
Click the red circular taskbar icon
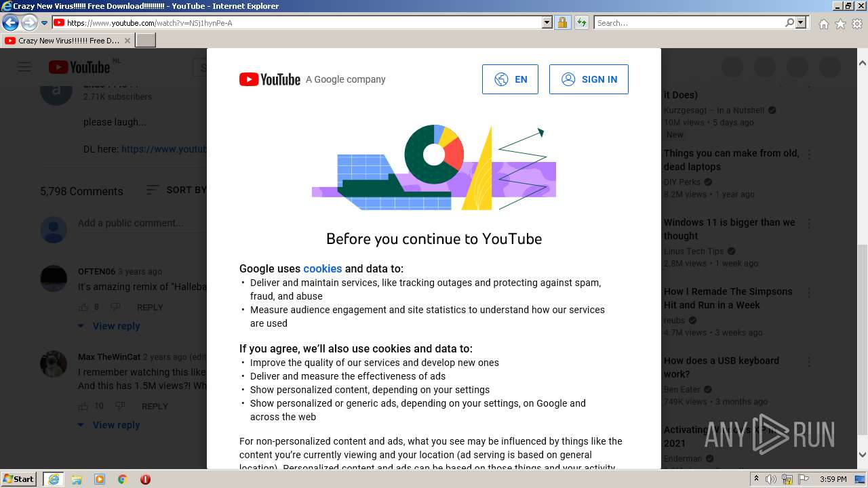coord(145,479)
